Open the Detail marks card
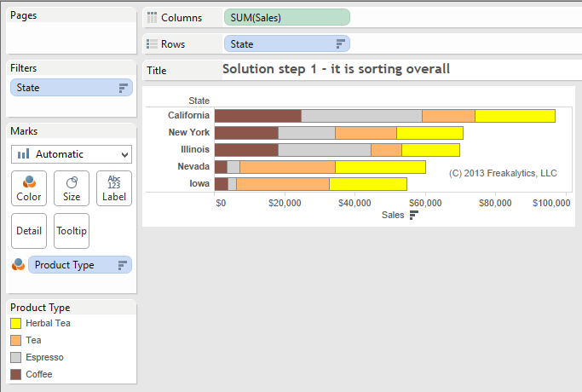The width and height of the screenshot is (582, 392). (x=29, y=231)
